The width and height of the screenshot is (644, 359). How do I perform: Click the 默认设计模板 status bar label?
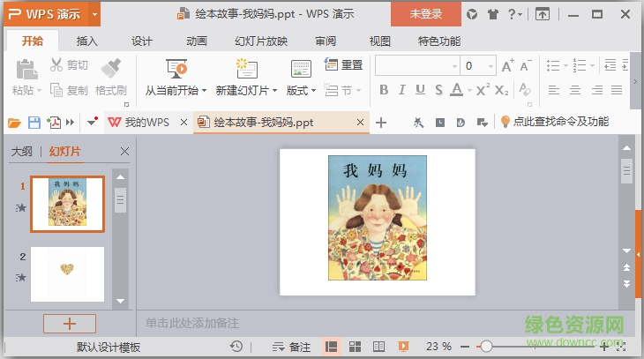pos(109,347)
